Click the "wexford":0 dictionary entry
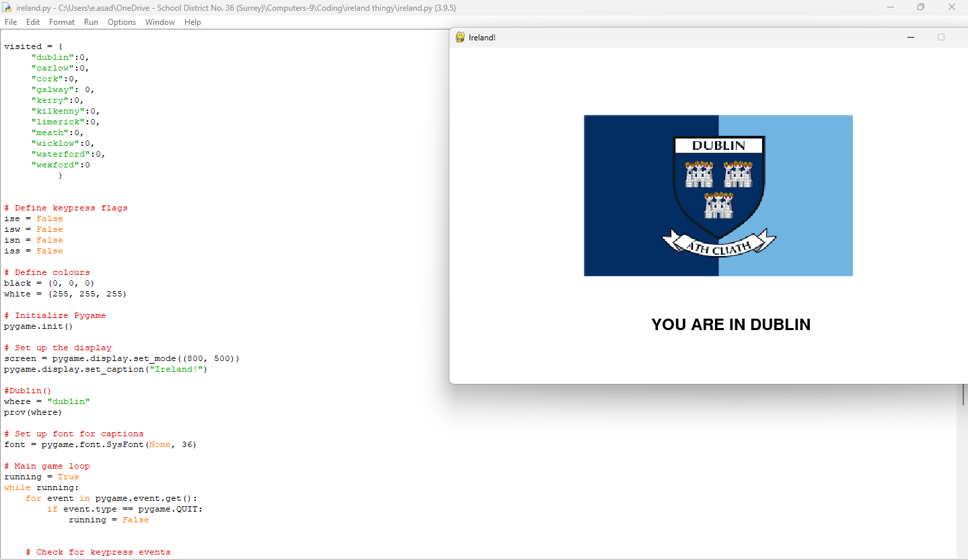 [x=61, y=165]
